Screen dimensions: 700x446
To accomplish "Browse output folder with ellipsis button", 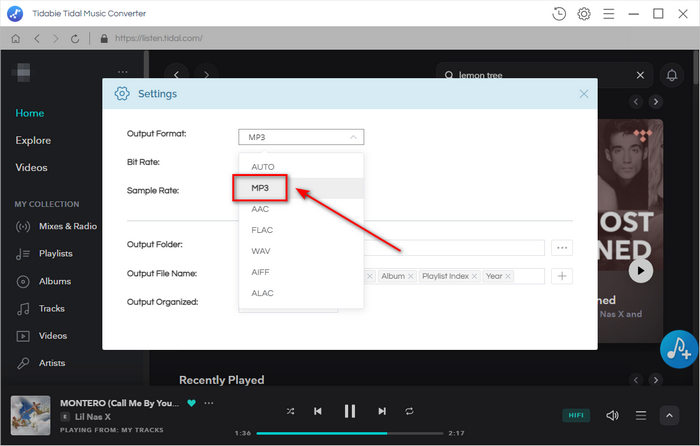I will [x=562, y=248].
